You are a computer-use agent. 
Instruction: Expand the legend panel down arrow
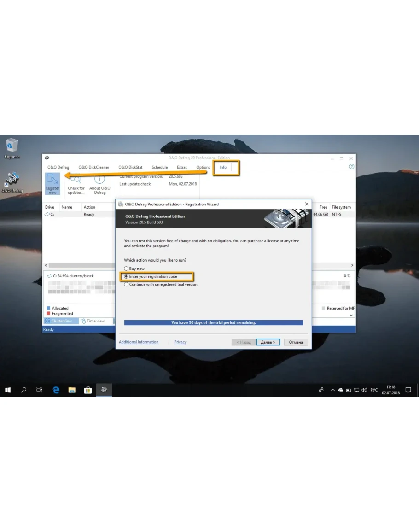(352, 315)
